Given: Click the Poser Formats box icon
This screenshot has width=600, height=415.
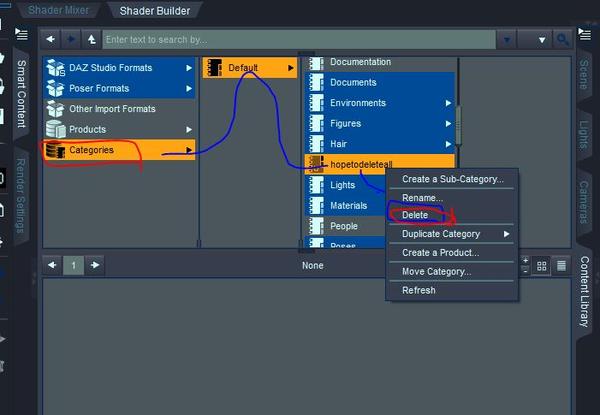Looking at the screenshot, I should pos(55,88).
